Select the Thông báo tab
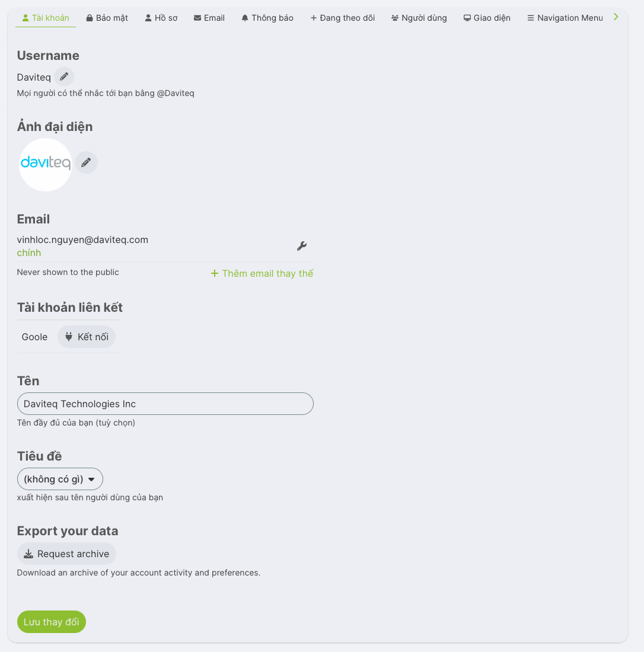This screenshot has height=652, width=644. [267, 18]
